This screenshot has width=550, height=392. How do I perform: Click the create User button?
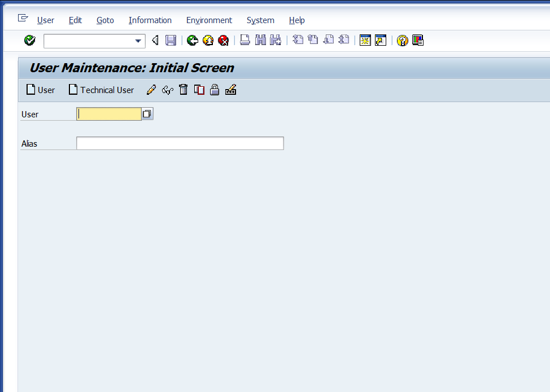pos(41,90)
